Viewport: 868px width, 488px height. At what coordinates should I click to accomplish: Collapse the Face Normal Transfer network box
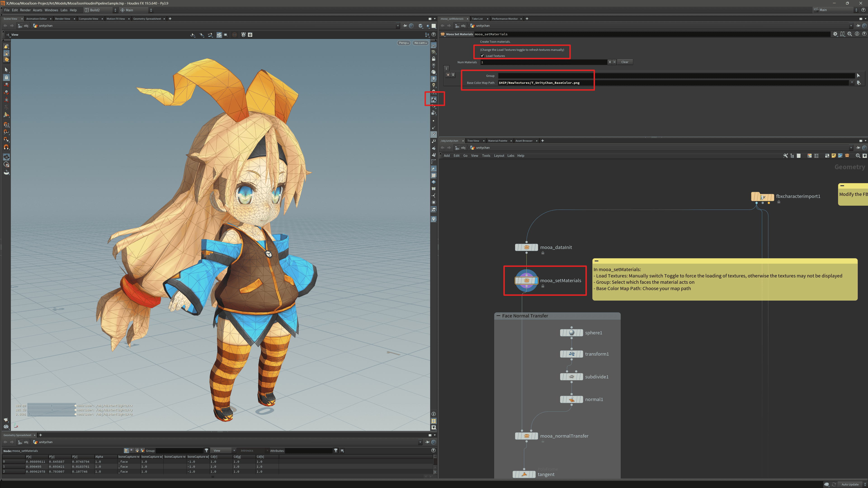click(498, 316)
